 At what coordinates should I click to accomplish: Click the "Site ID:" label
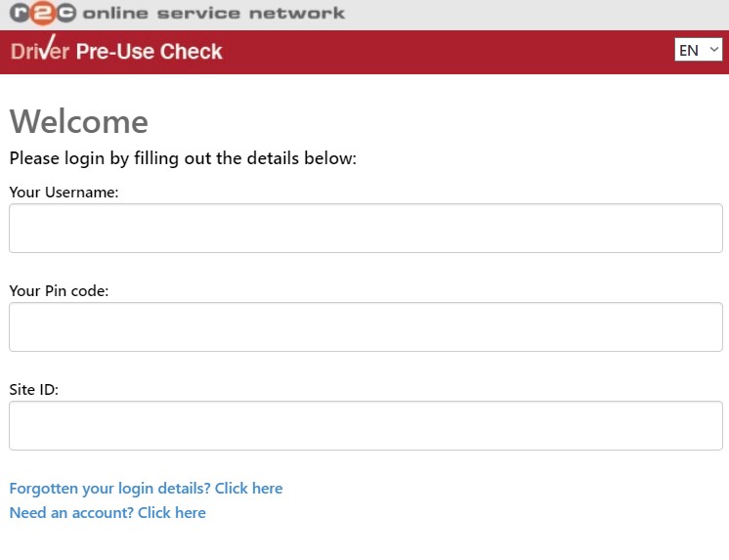pos(34,390)
